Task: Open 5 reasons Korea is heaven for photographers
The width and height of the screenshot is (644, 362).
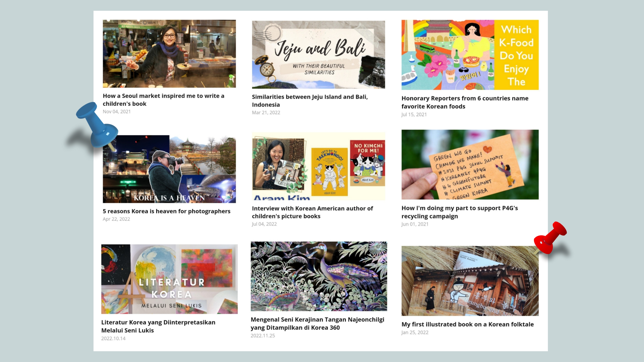Action: 167,211
